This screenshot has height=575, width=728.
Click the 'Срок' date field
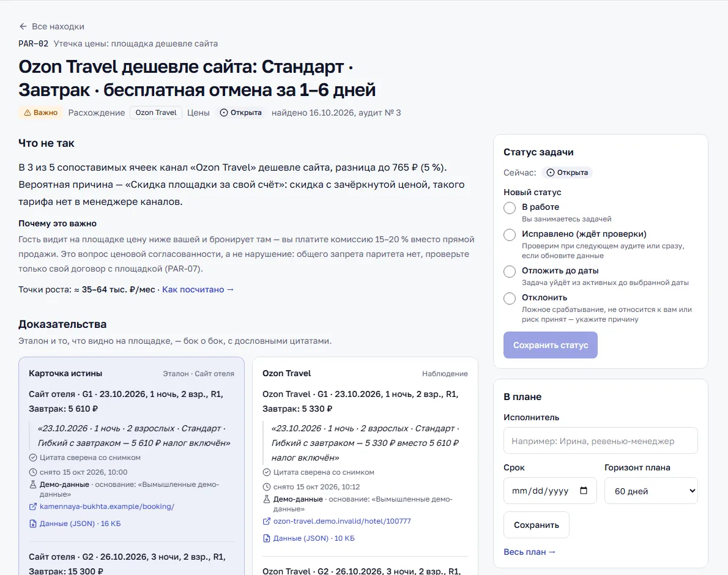coord(550,491)
